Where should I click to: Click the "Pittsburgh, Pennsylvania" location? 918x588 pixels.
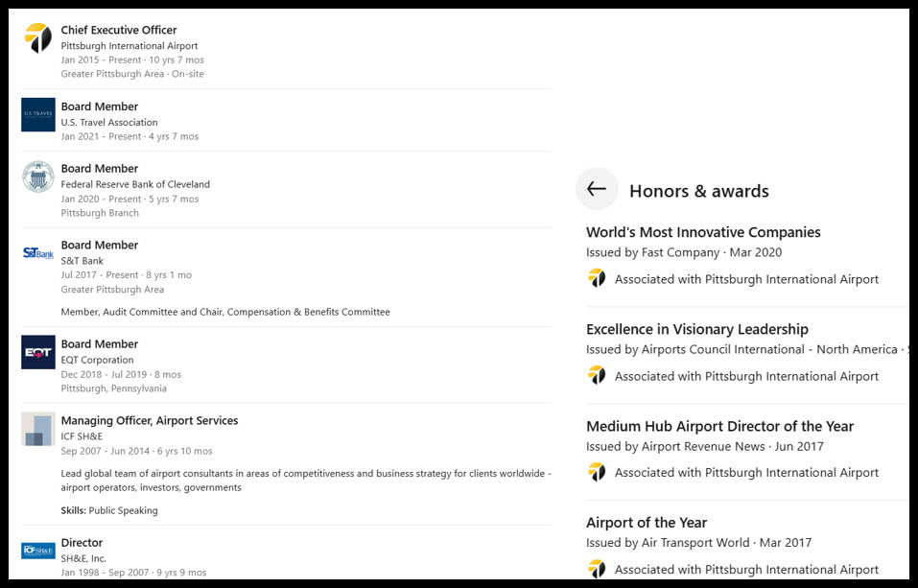point(113,388)
